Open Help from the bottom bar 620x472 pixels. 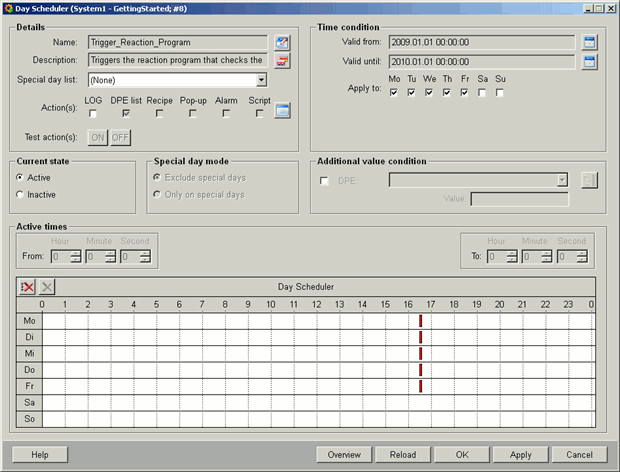(x=40, y=454)
